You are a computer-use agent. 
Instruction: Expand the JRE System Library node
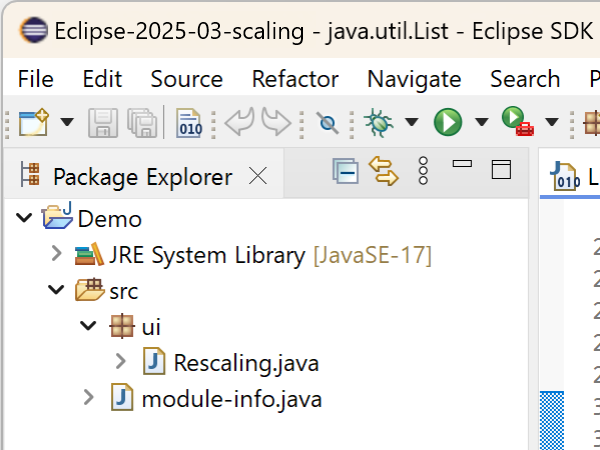[57, 254]
